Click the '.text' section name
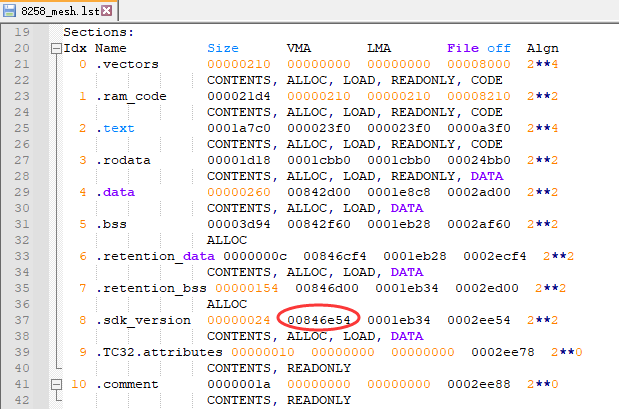 (115, 128)
